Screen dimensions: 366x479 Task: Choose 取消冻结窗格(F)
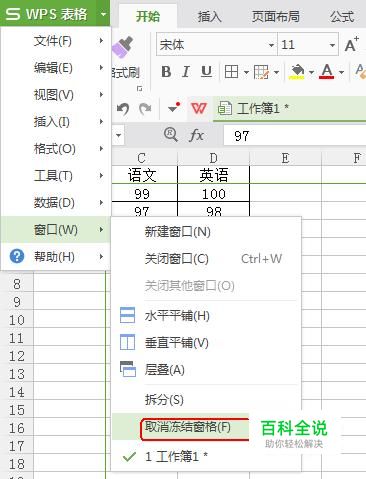tap(180, 427)
